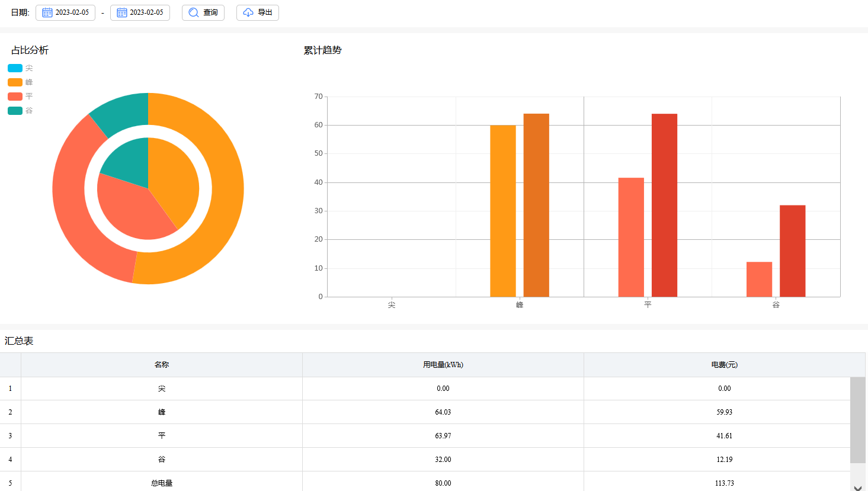Viewport: 868px width, 491px height.
Task: Click the table vertical scrollbar thumb
Action: (x=858, y=420)
